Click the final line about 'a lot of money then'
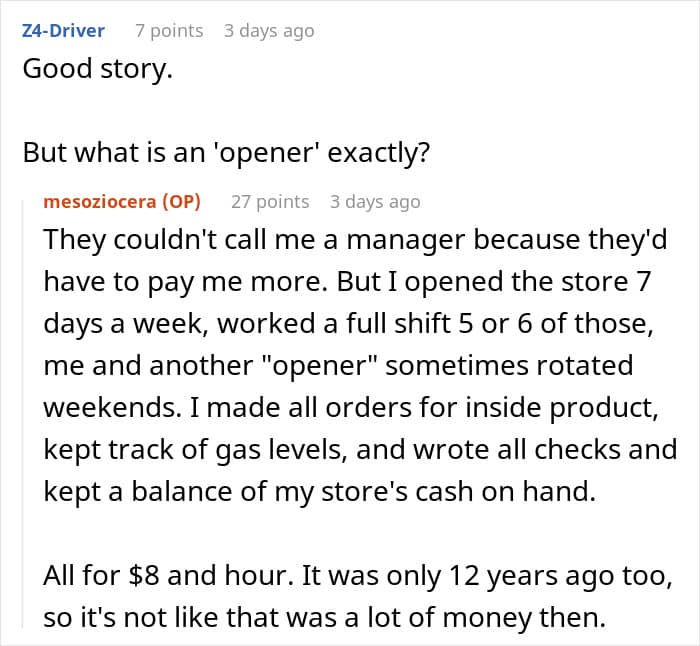Viewport: 700px width, 646px height. [325, 617]
